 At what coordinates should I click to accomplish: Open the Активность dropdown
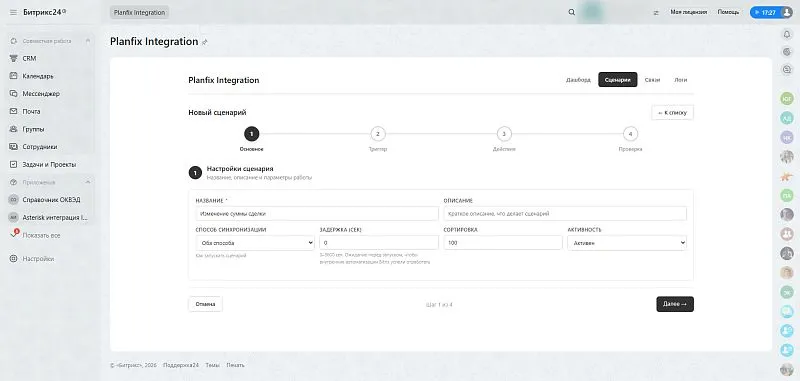click(627, 243)
